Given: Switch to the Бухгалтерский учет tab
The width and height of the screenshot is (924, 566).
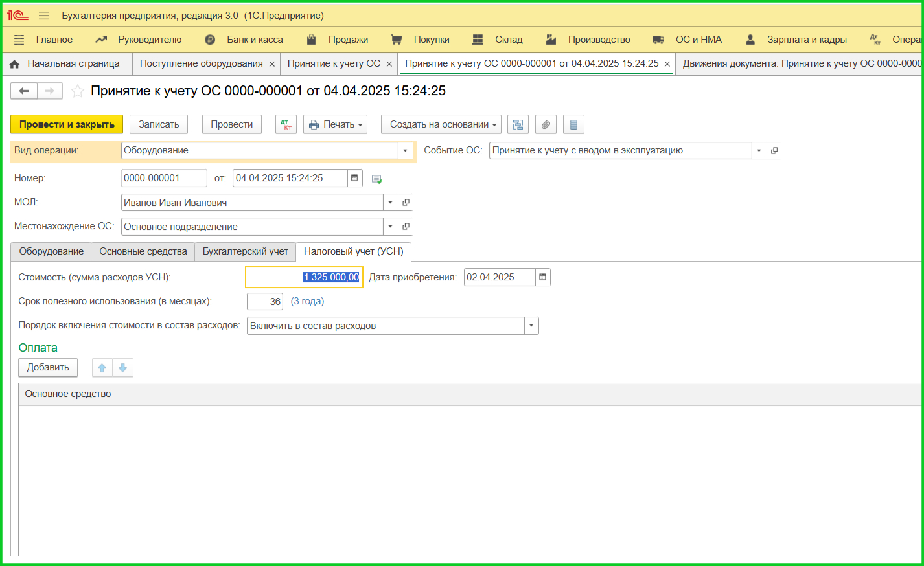Looking at the screenshot, I should (x=245, y=251).
